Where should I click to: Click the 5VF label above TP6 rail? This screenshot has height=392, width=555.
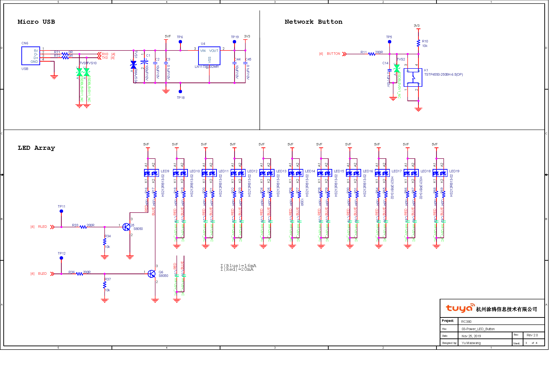pos(168,36)
